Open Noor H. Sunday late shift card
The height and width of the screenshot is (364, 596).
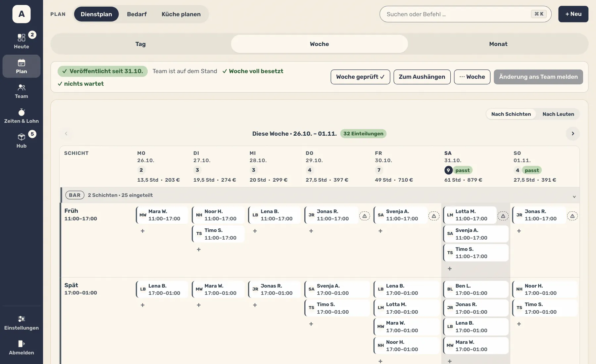pyautogui.click(x=545, y=289)
